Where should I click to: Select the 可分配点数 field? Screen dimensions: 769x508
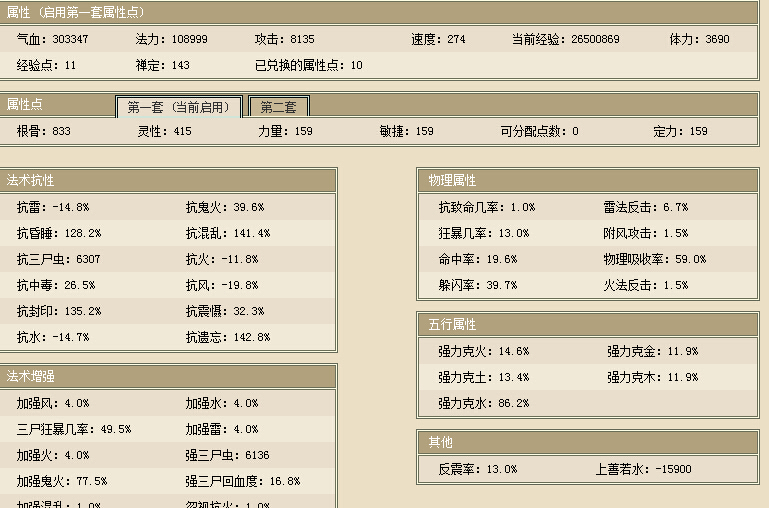539,131
